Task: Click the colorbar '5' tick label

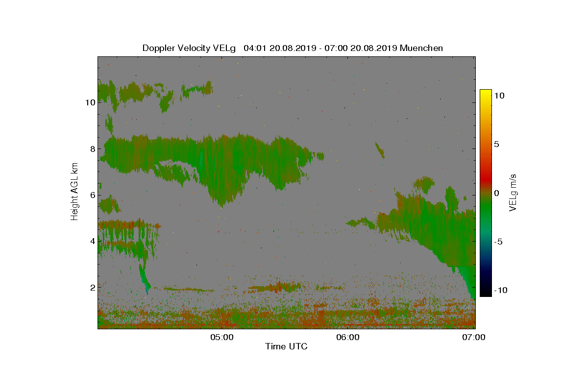Action: pos(496,145)
